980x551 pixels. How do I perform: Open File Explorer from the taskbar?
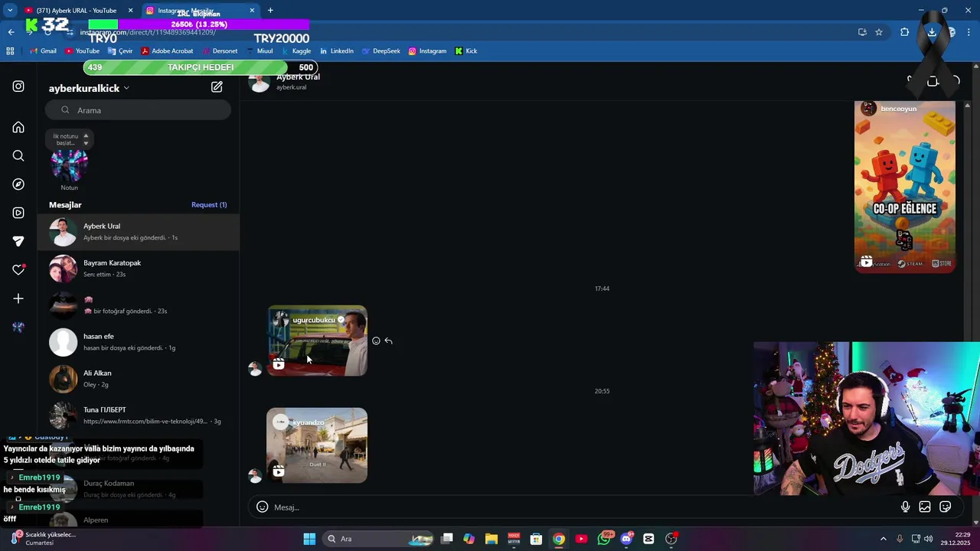[x=492, y=539]
